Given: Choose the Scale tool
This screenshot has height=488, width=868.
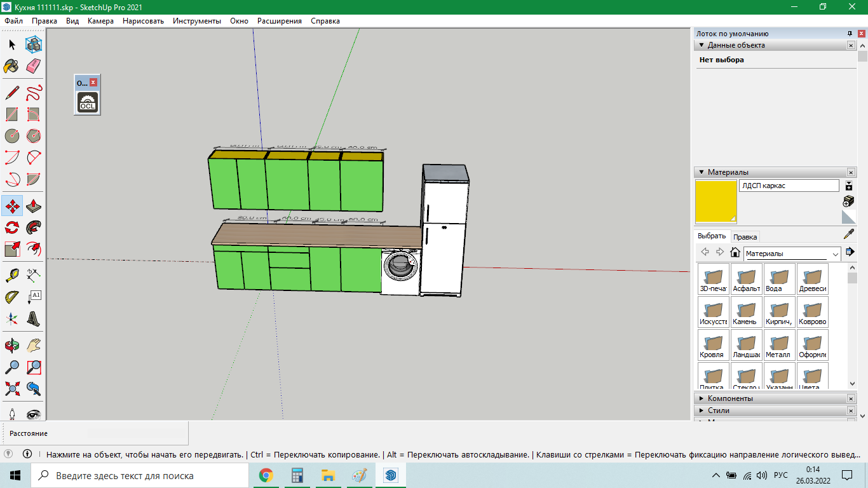Looking at the screenshot, I should [12, 249].
